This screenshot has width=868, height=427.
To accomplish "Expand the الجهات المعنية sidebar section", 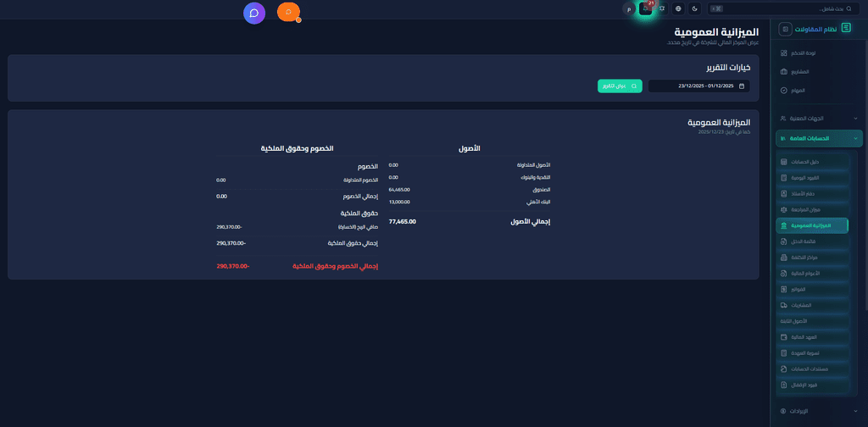I will (819, 119).
